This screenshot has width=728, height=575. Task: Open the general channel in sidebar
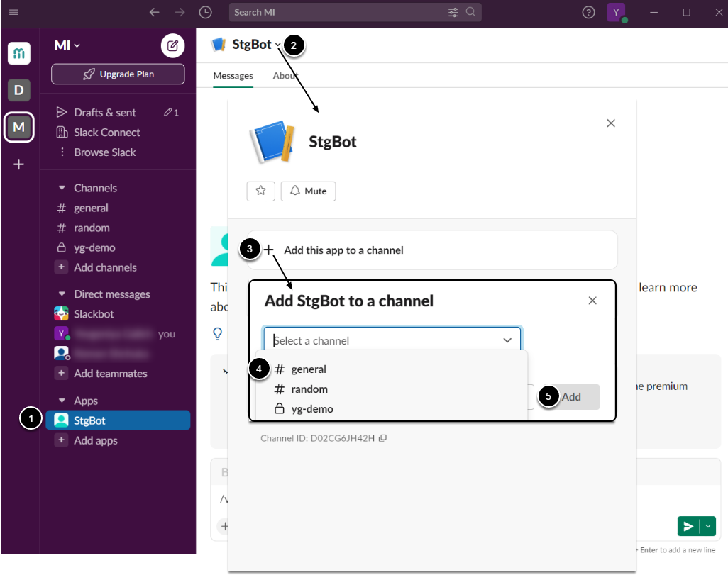pyautogui.click(x=118, y=208)
